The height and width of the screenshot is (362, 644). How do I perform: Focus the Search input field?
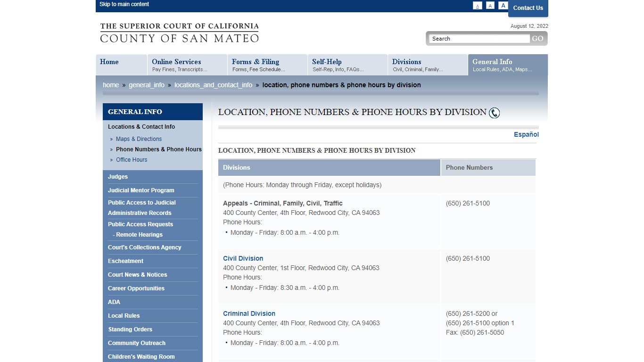pos(479,39)
